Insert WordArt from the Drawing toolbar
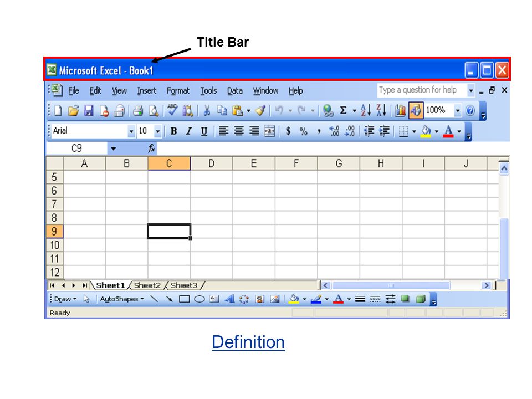Image resolution: width=532 pixels, height=399 pixels. 229,299
